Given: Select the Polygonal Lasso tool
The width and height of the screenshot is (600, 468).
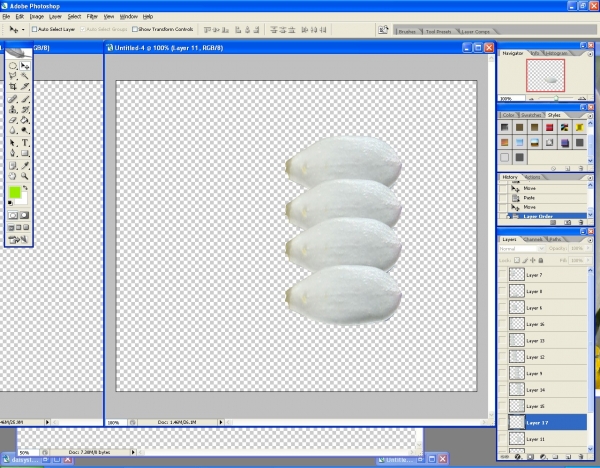Looking at the screenshot, I should [13, 76].
